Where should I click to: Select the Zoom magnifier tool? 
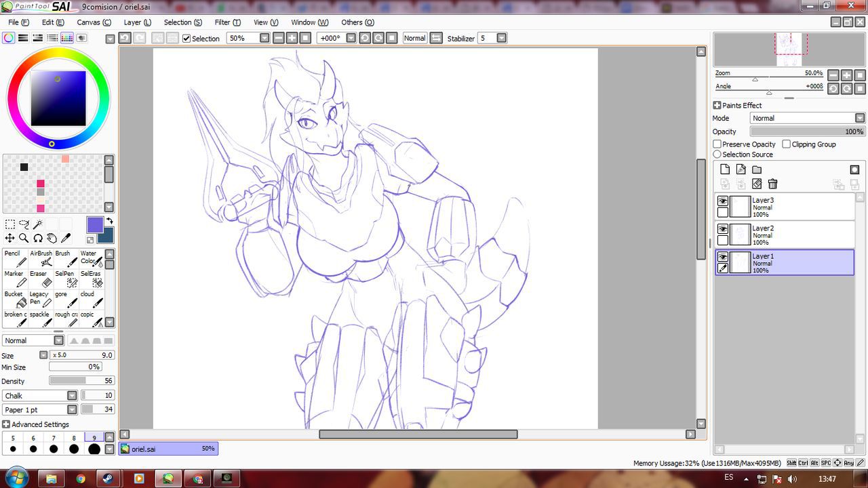click(24, 238)
